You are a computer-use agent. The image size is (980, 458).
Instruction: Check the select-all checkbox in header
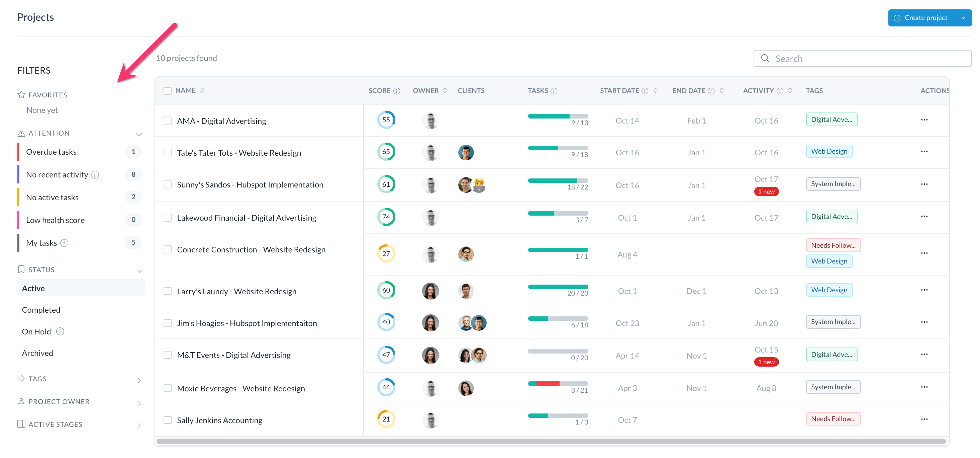click(167, 91)
